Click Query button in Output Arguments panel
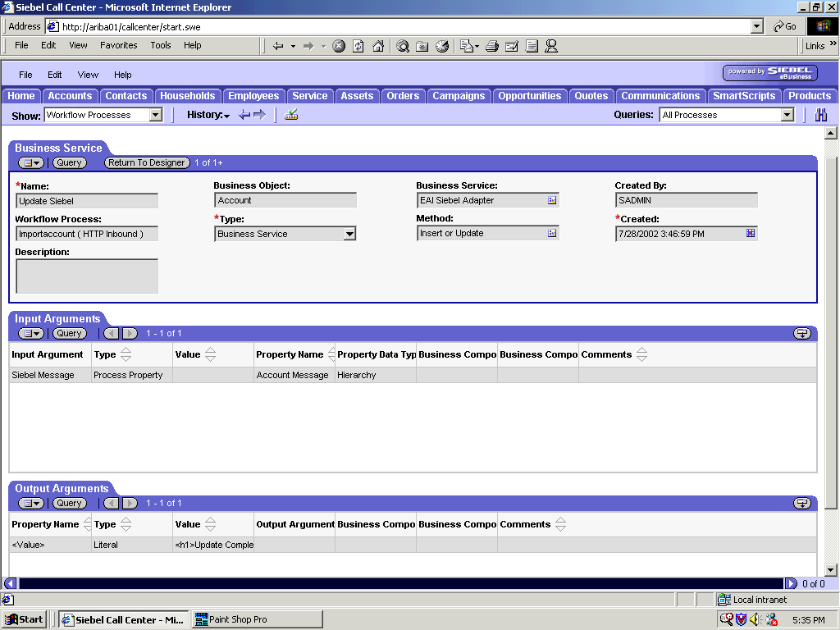This screenshot has width=840, height=630. pos(69,503)
